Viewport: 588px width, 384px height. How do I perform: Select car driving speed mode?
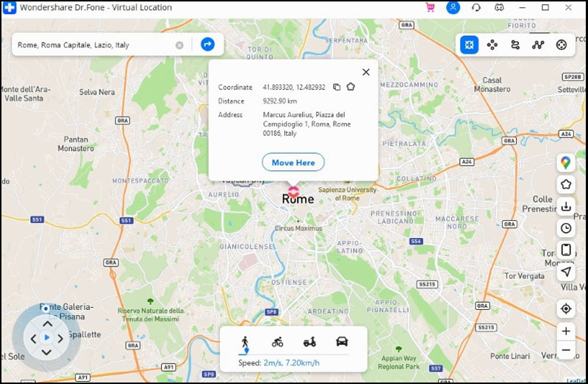[x=342, y=341]
